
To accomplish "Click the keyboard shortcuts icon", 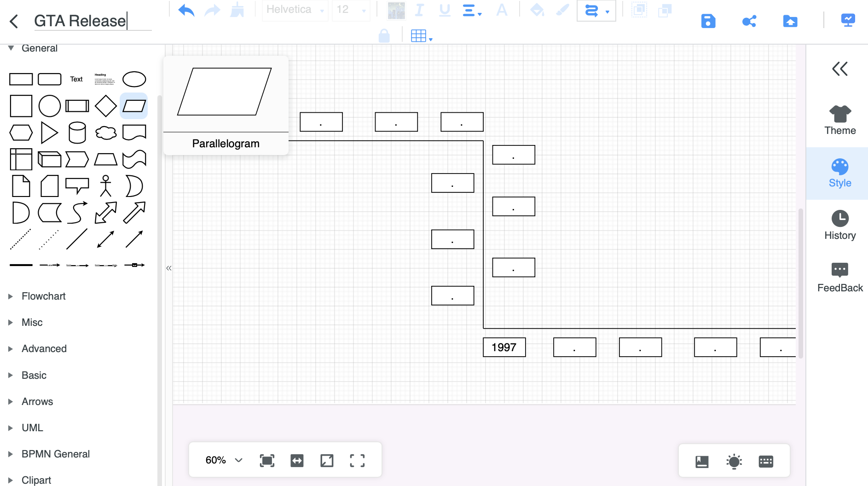I will [766, 461].
